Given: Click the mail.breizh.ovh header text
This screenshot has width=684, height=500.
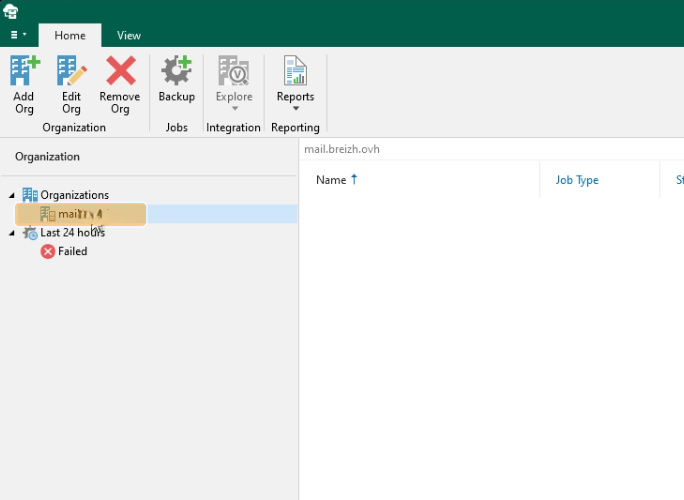Looking at the screenshot, I should [x=342, y=149].
